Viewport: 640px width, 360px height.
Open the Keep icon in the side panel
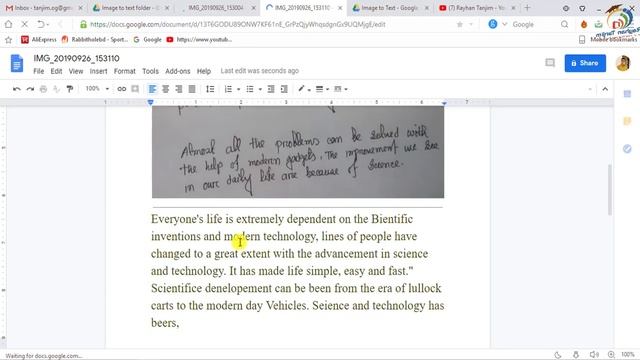coord(627,121)
